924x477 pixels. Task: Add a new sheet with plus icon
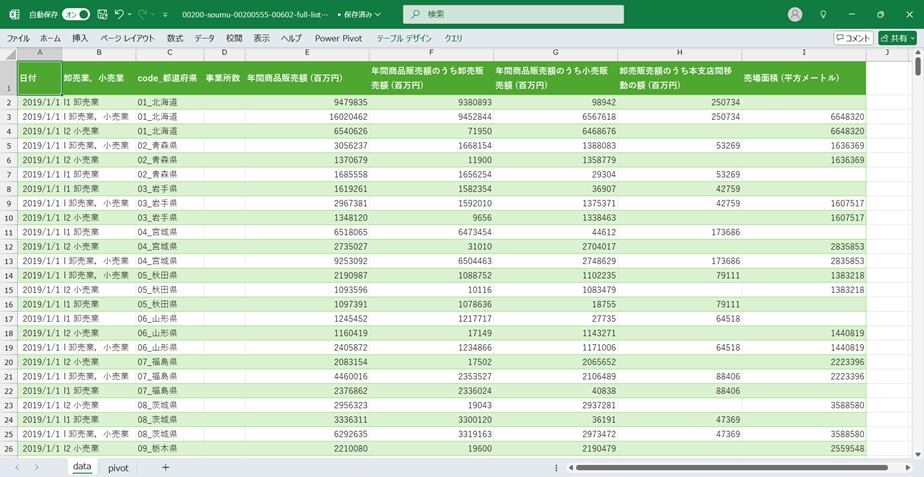[166, 467]
